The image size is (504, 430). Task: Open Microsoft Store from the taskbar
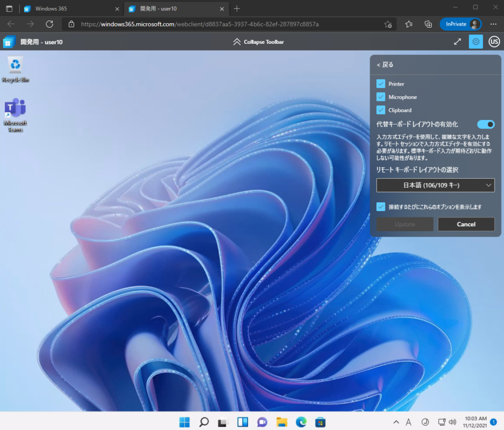(x=320, y=422)
